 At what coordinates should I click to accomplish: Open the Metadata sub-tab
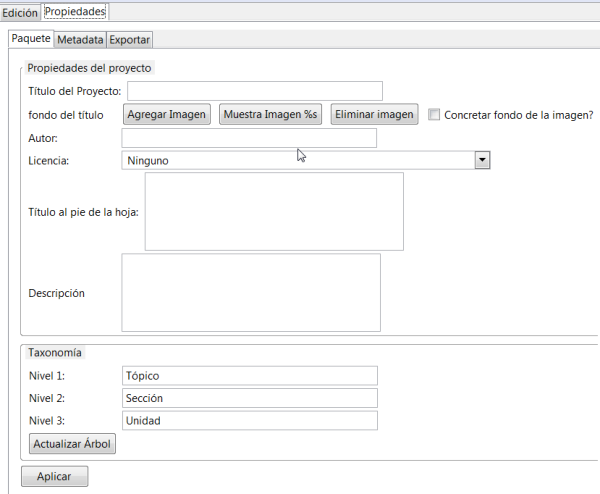(x=80, y=40)
